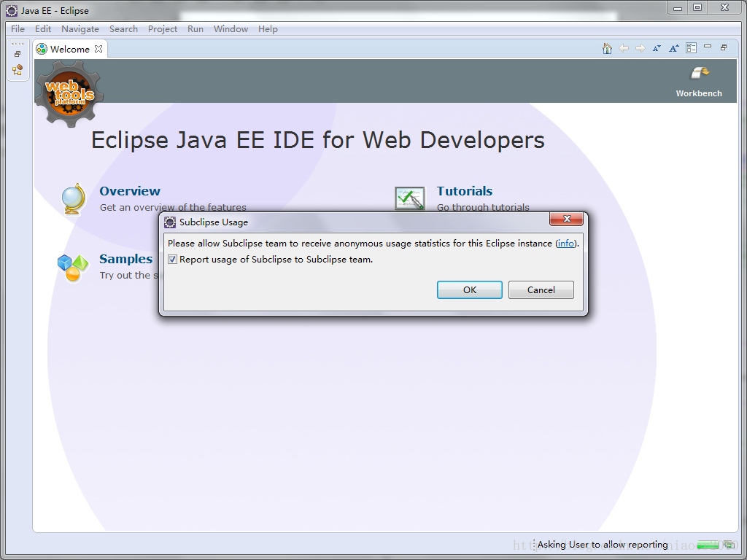Open the Search menu

[123, 29]
